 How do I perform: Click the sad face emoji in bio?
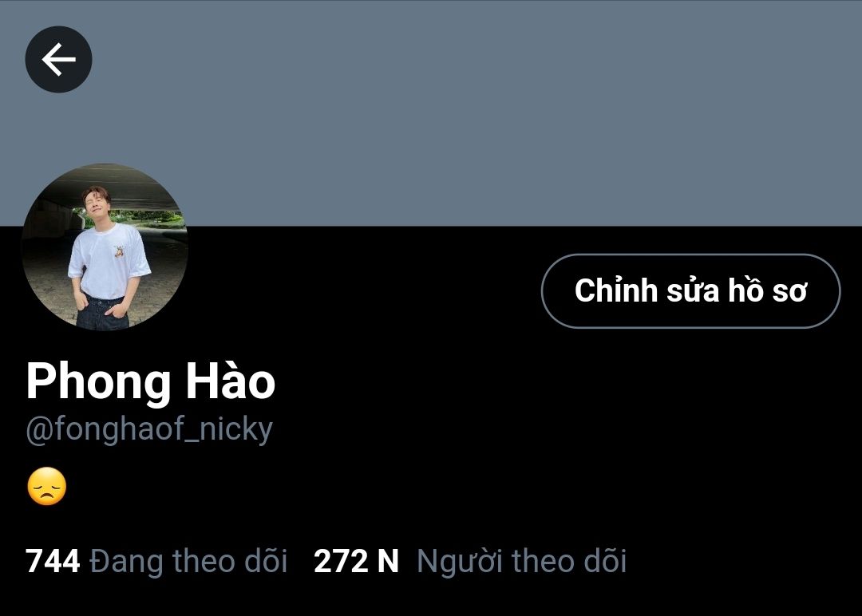pyautogui.click(x=47, y=486)
